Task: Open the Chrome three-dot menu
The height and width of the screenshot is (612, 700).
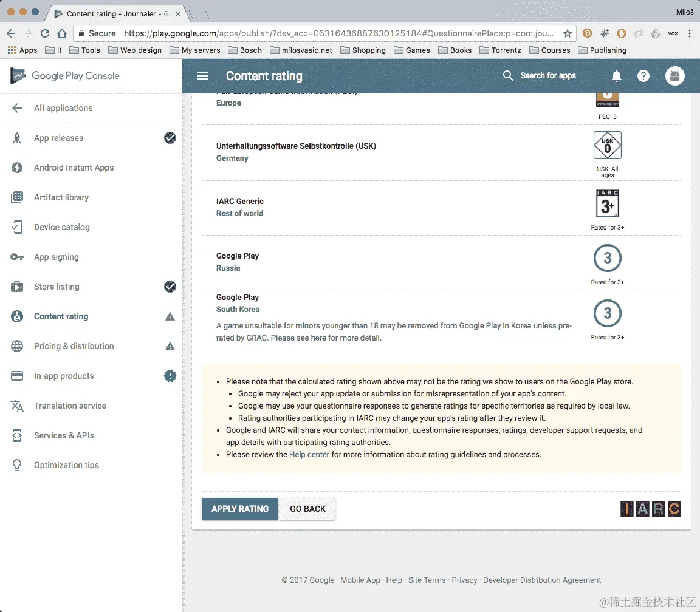Action: click(689, 33)
